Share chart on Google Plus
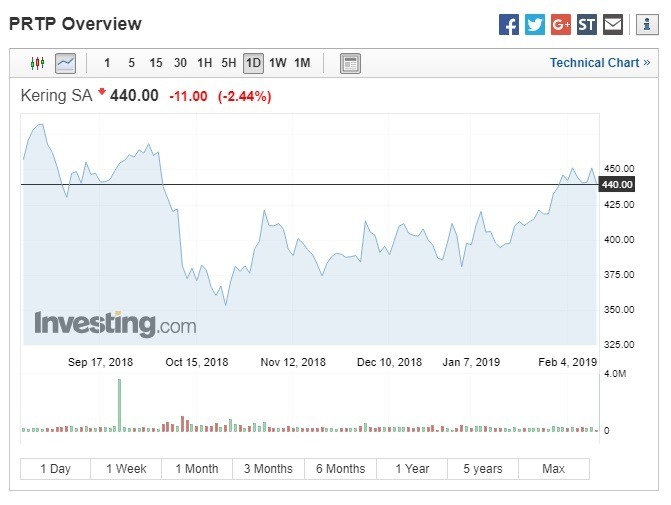671x505 pixels. pyautogui.click(x=561, y=24)
